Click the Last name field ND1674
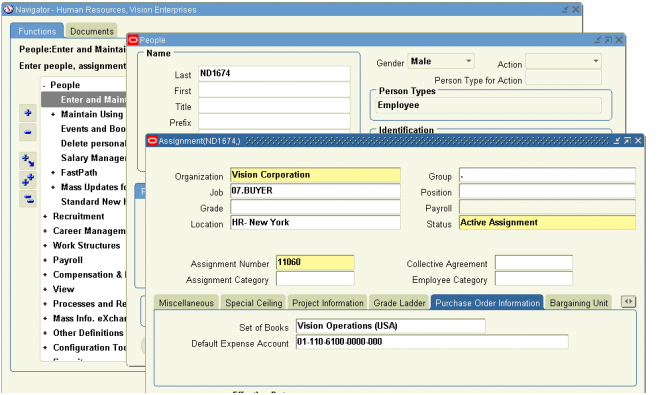The width and height of the screenshot is (660, 395). (274, 73)
